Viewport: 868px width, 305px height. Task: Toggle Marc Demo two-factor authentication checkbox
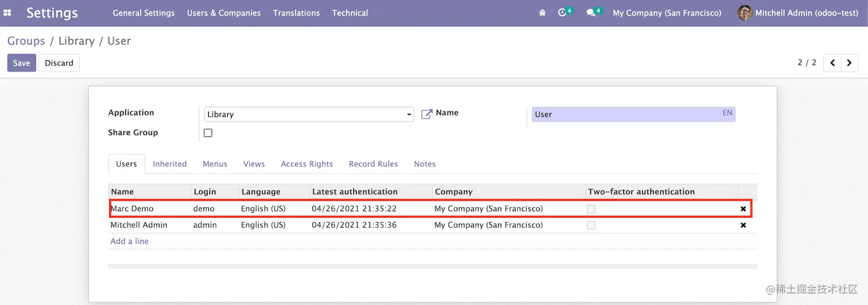(591, 209)
